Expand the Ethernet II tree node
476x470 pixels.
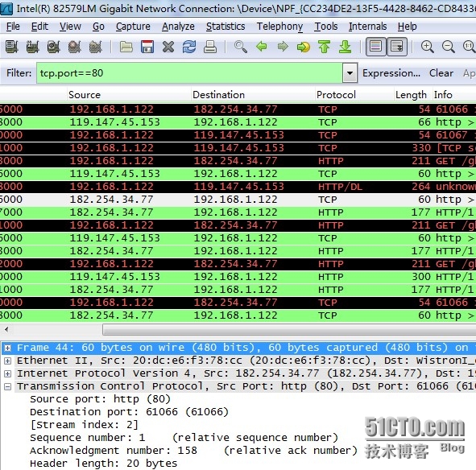[x=7, y=361]
